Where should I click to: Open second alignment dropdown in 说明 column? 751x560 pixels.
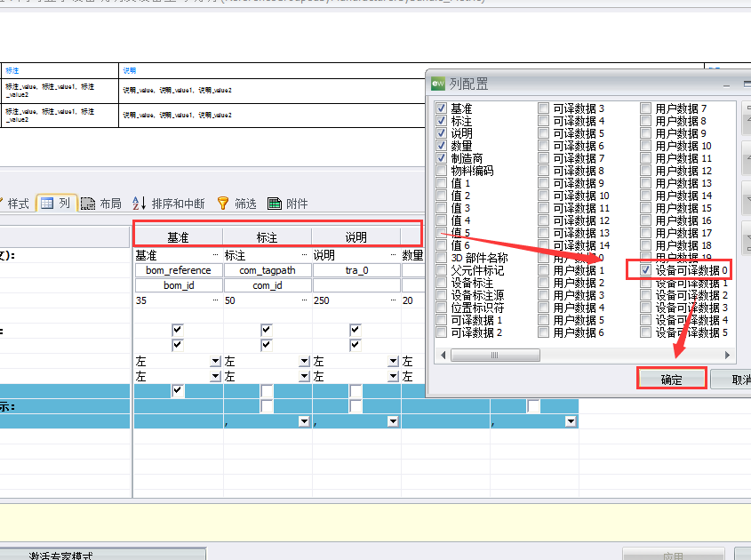(x=393, y=377)
